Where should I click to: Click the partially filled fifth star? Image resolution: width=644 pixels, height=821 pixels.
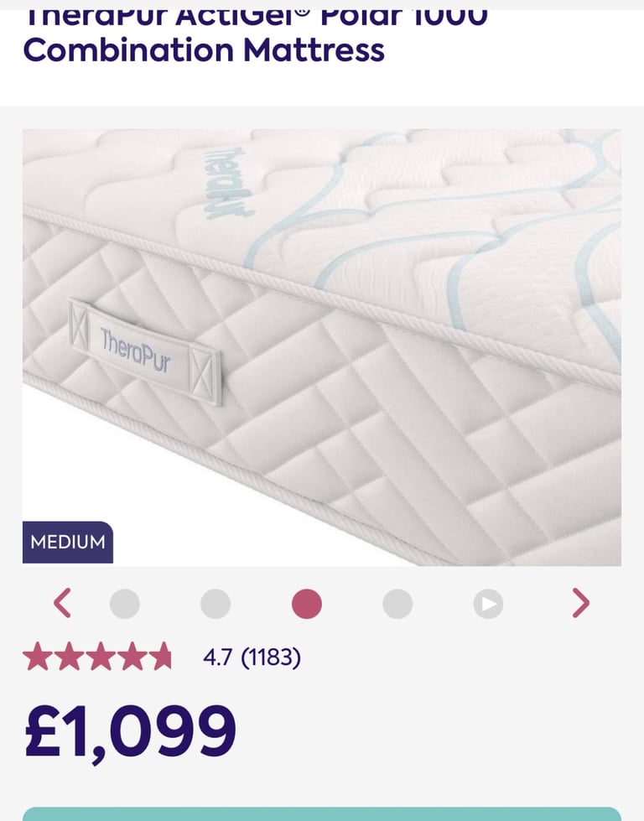162,657
